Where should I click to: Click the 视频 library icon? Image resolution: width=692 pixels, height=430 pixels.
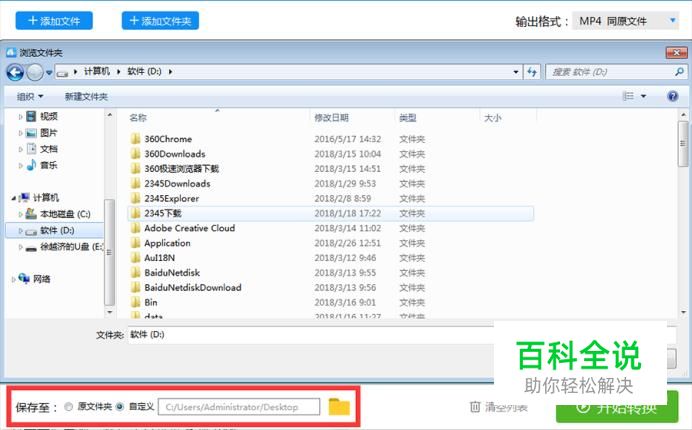click(x=31, y=116)
